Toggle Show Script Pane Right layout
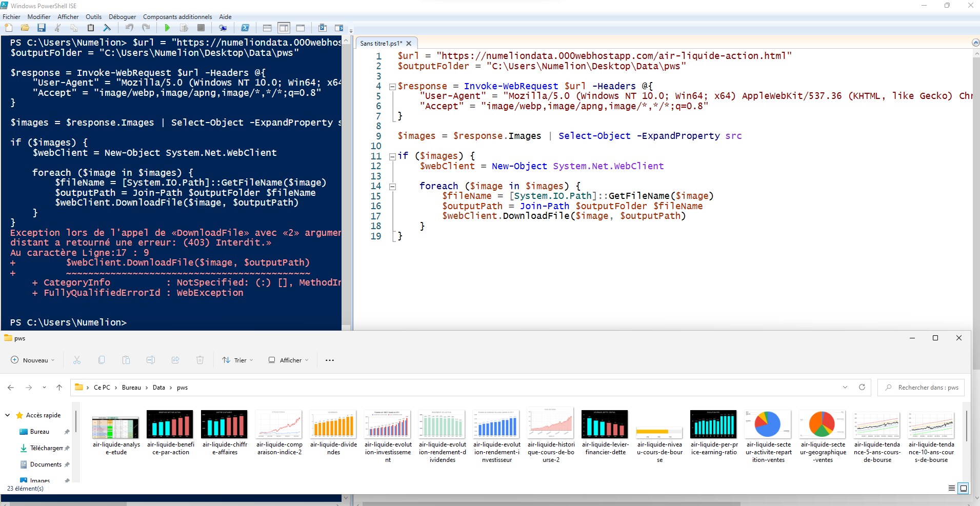The width and height of the screenshot is (980, 506). coord(283,28)
